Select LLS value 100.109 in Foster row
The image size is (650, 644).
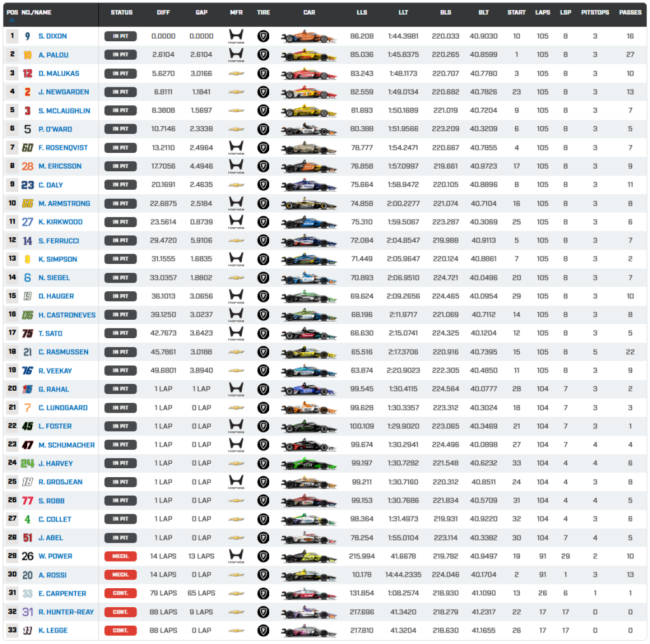pyautogui.click(x=362, y=426)
